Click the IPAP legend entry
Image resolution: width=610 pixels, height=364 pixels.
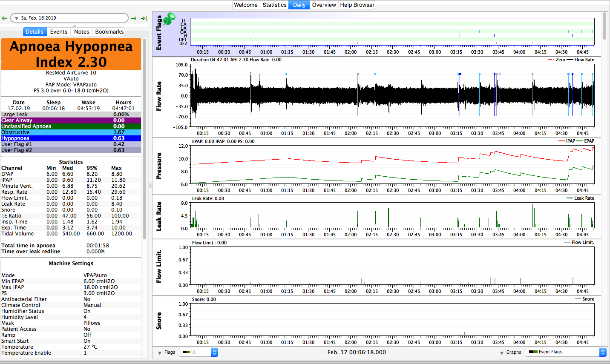coord(567,141)
